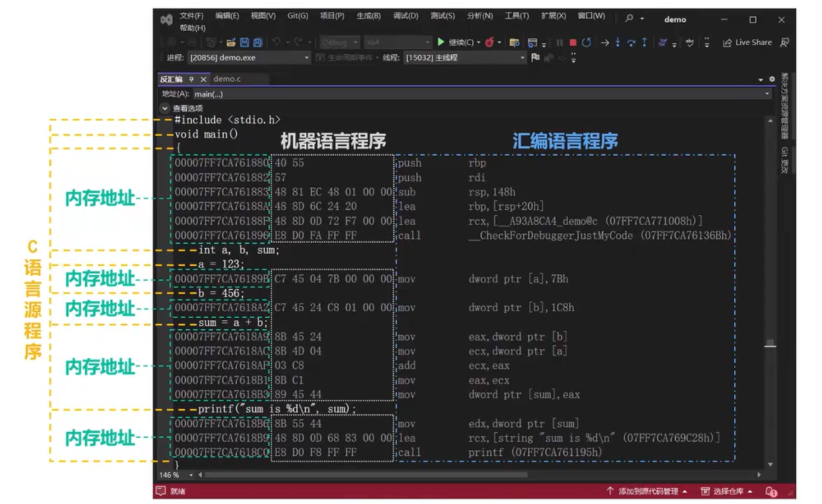Click the Step Out arrow icon
The height and width of the screenshot is (504, 822).
tap(644, 42)
